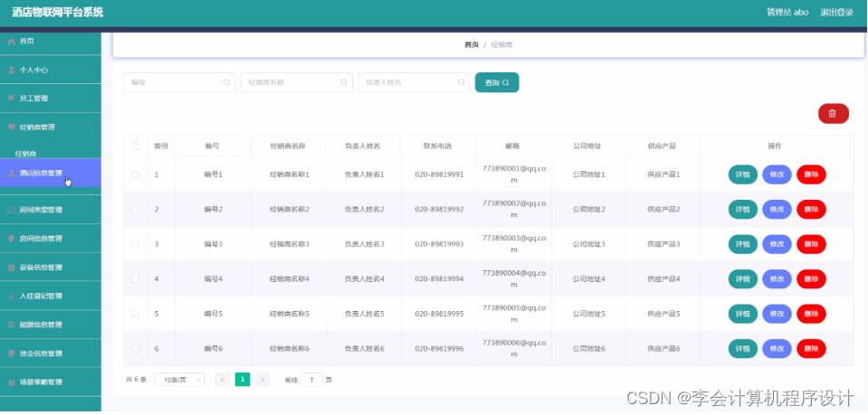Click 首页 in the breadcrumb
Image resolution: width=868 pixels, height=415 pixels.
(472, 45)
